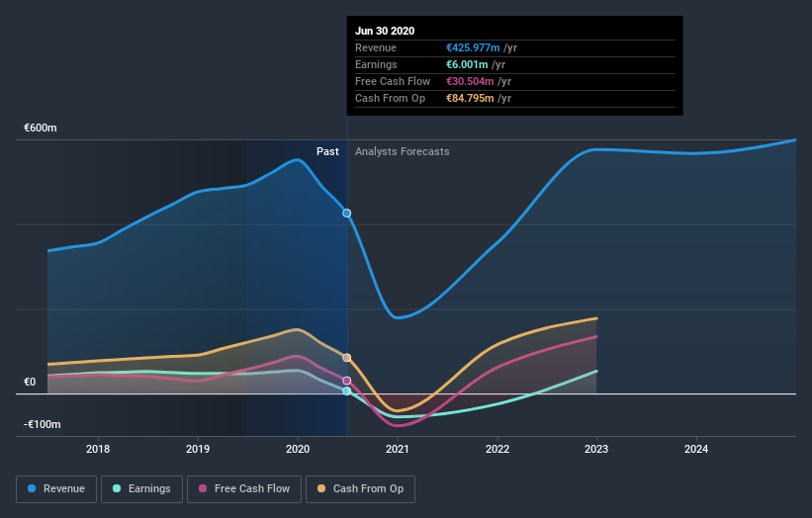Click the Earnings data point marker
812x518 pixels.
(347, 391)
